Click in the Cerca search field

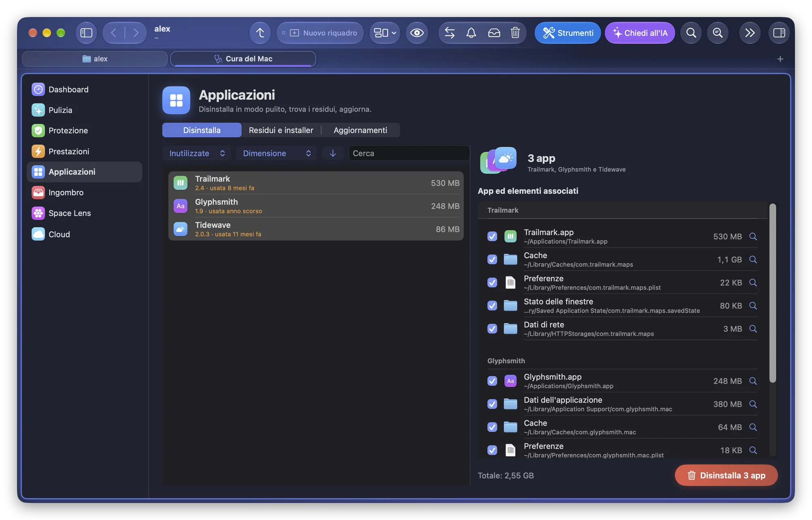409,153
